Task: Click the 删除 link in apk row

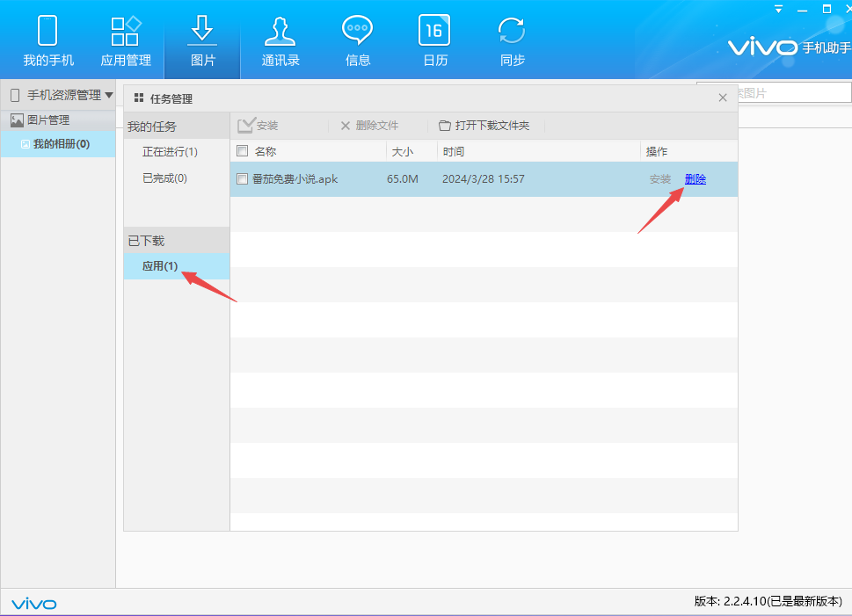Action: tap(695, 179)
